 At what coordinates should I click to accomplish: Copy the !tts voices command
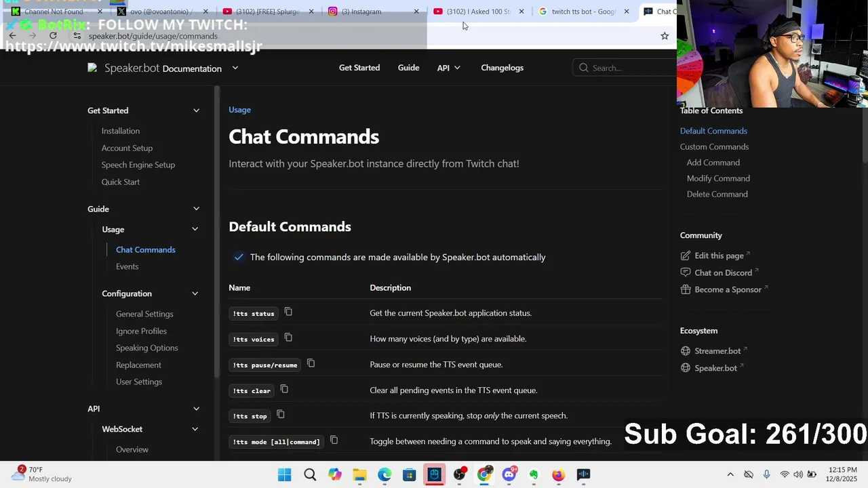coord(288,338)
